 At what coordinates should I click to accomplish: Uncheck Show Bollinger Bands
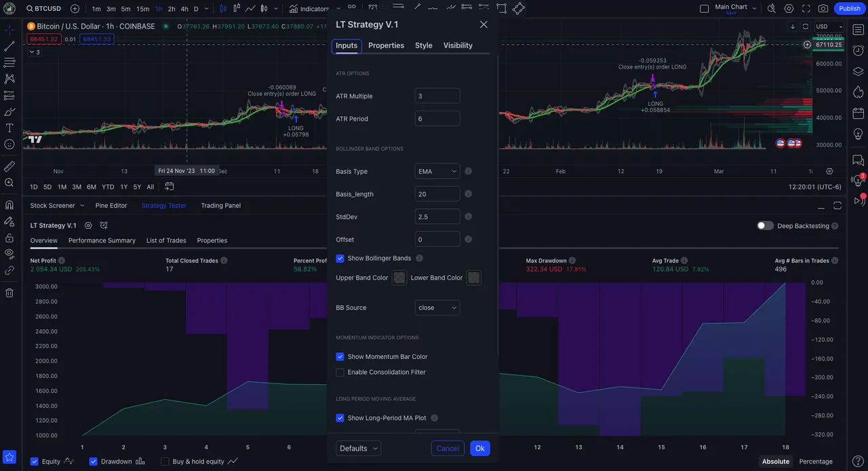tap(340, 259)
